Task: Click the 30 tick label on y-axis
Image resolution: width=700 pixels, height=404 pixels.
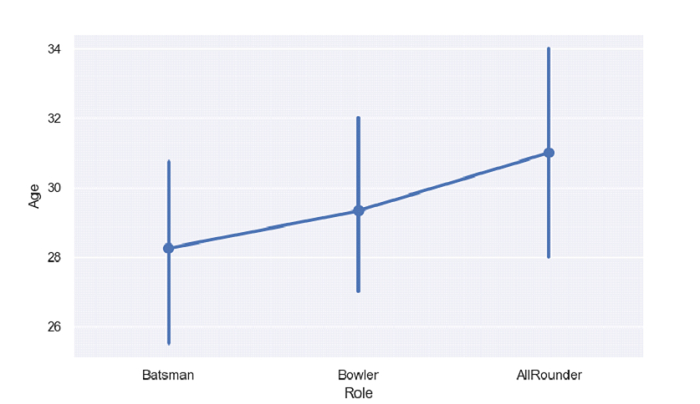Action: (x=54, y=188)
